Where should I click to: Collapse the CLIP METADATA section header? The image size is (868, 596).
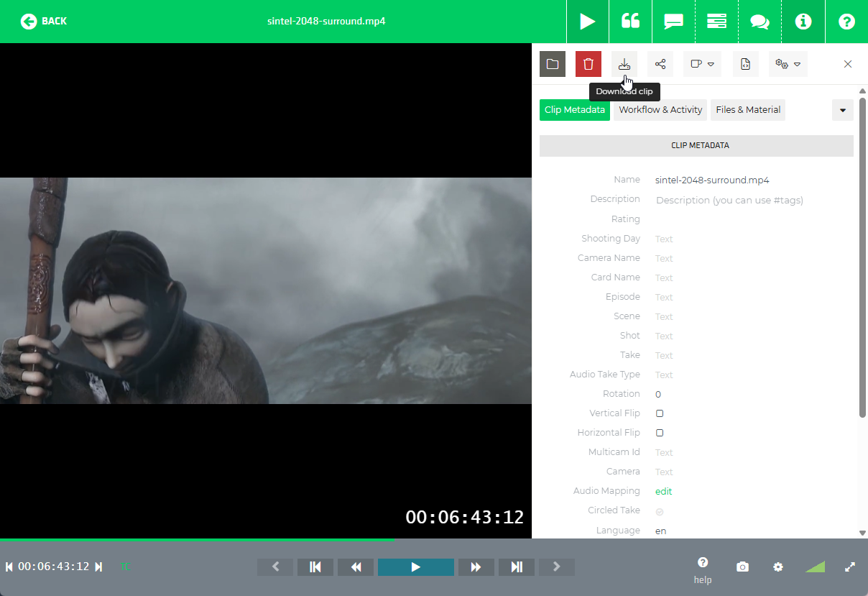(x=696, y=145)
